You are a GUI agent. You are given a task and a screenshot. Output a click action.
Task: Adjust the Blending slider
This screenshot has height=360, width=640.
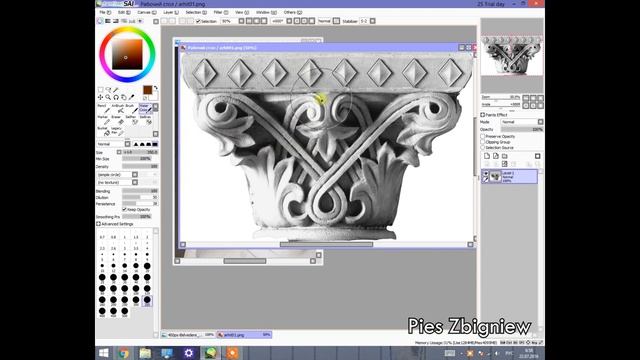coord(140,191)
